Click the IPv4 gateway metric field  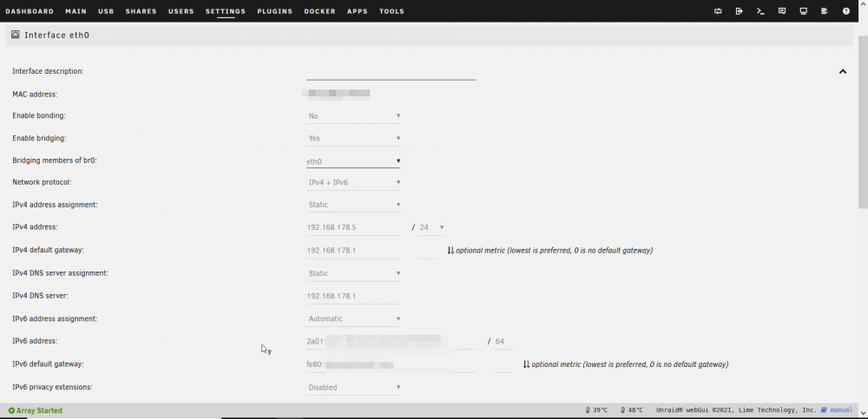coord(427,250)
